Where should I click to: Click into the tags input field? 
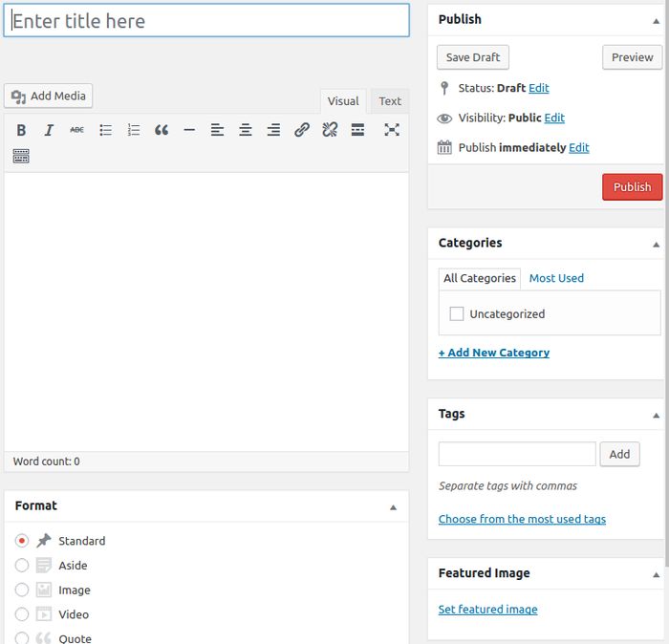[517, 454]
